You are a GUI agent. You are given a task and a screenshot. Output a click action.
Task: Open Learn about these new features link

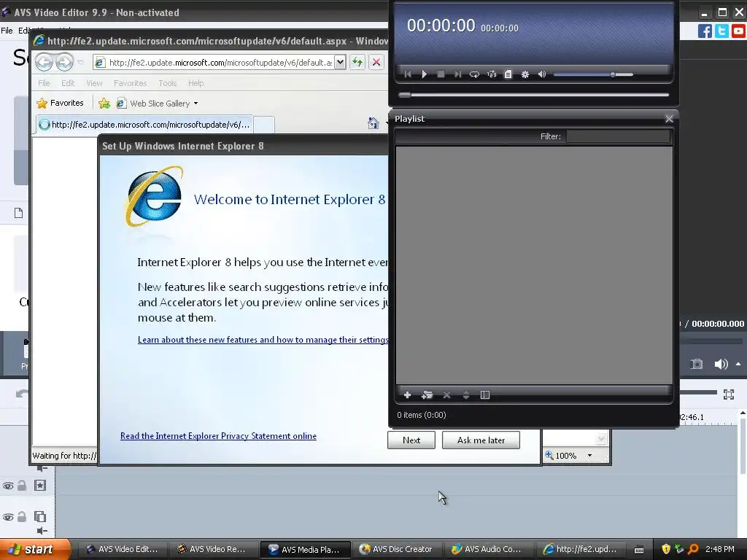(x=263, y=340)
